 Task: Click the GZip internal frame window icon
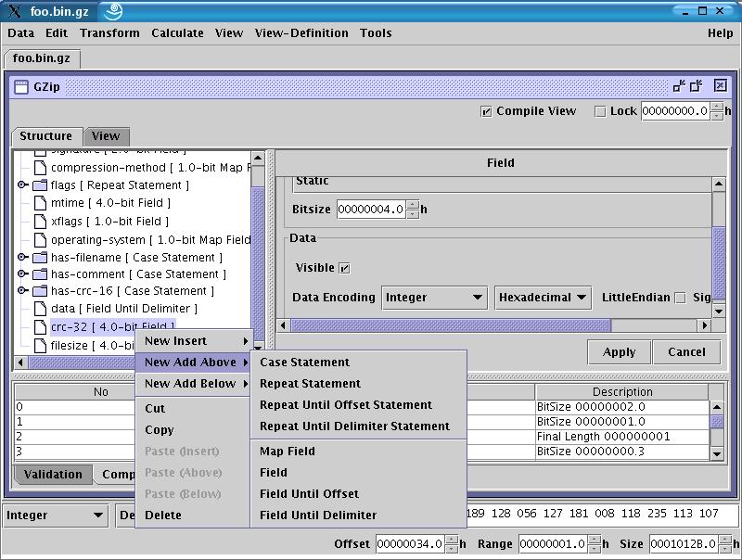tap(20, 86)
